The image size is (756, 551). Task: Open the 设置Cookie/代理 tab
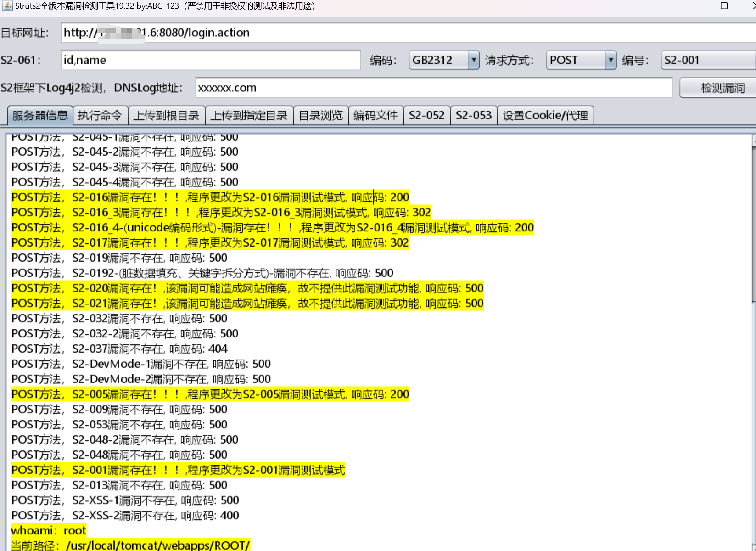click(x=545, y=115)
